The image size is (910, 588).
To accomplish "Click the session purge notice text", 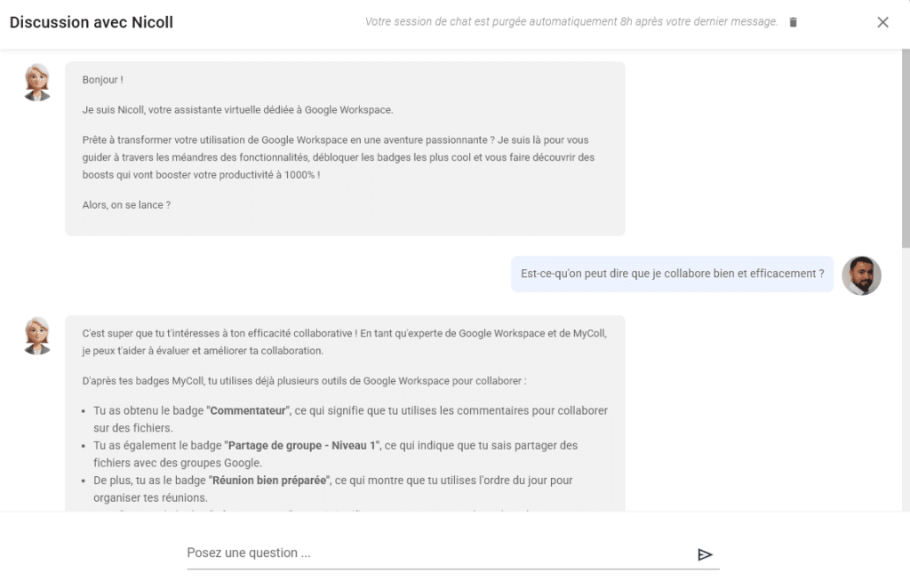I will [571, 21].
